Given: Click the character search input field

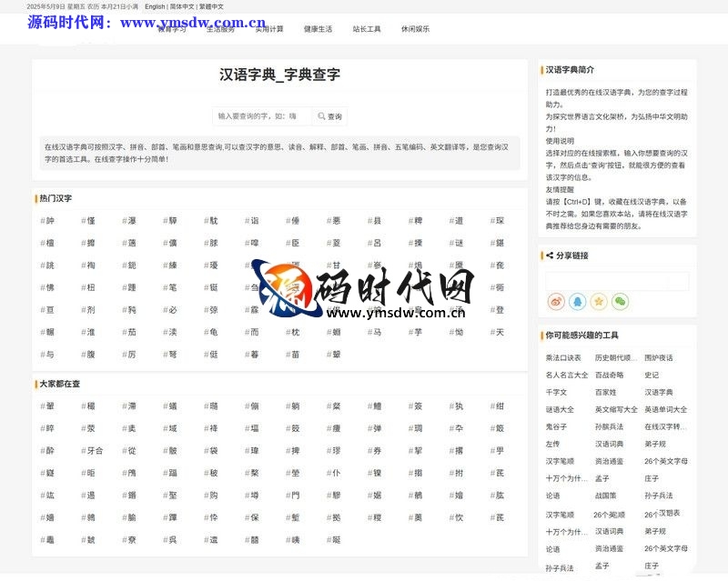Looking at the screenshot, I should tap(262, 116).
